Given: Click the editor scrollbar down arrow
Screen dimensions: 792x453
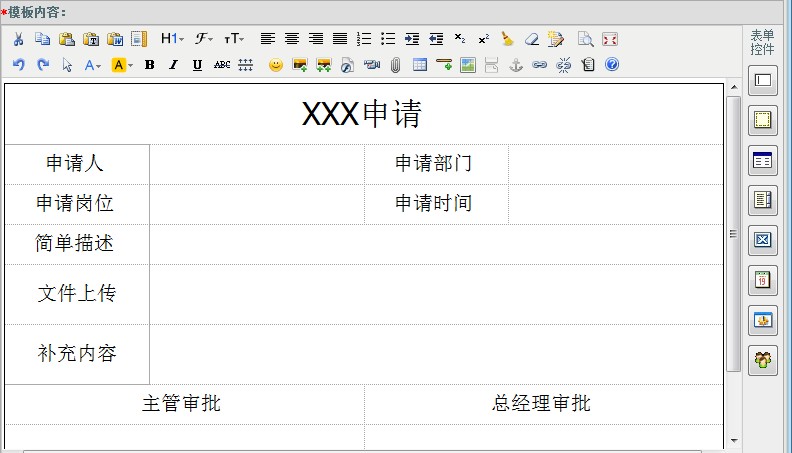Looking at the screenshot, I should pos(733,440).
